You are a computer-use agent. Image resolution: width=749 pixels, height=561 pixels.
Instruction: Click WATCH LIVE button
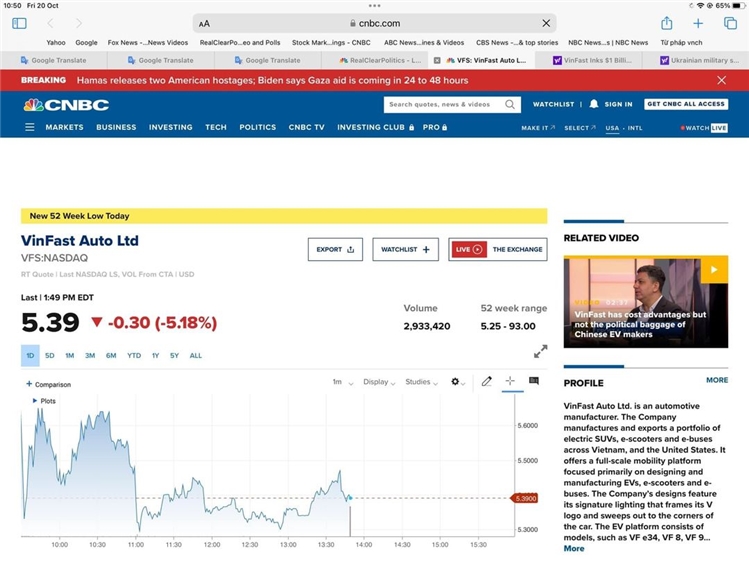[704, 128]
